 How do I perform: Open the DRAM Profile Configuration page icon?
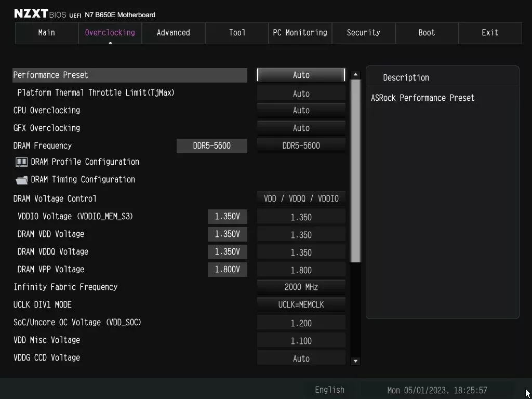pos(21,162)
